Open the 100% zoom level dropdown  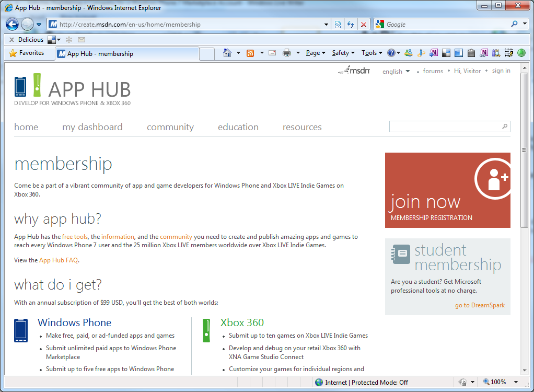click(x=516, y=382)
